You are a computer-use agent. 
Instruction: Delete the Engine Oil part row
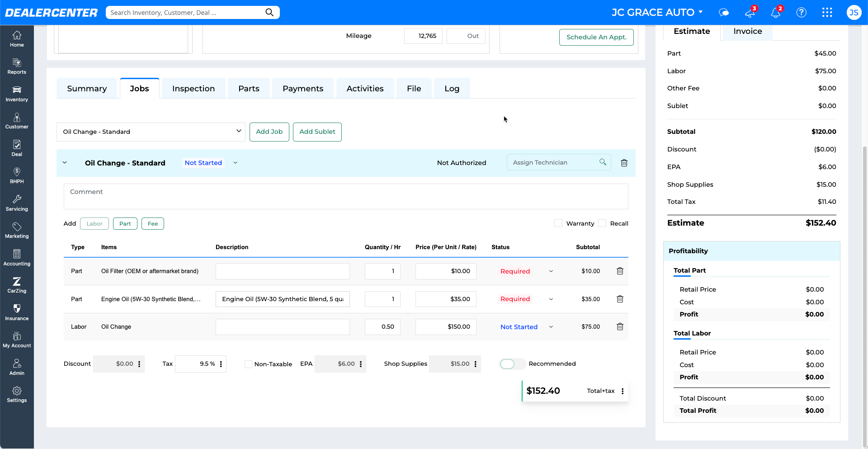coord(620,299)
